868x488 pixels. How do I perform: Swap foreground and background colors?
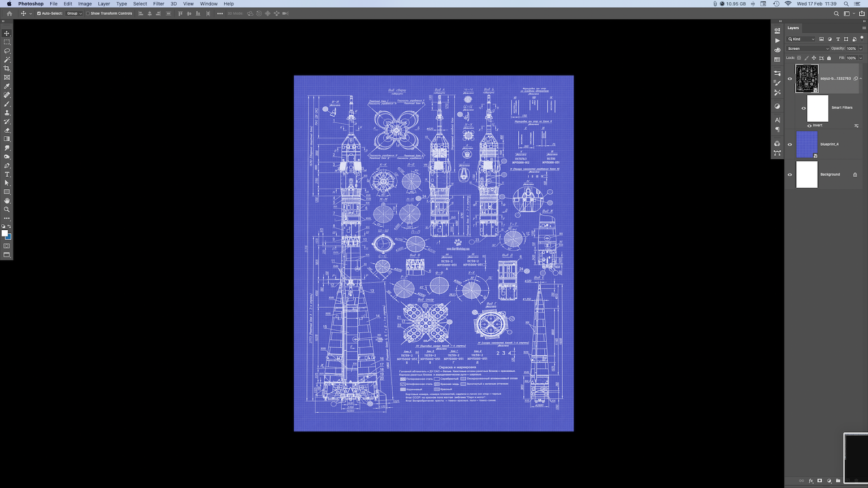point(9,226)
